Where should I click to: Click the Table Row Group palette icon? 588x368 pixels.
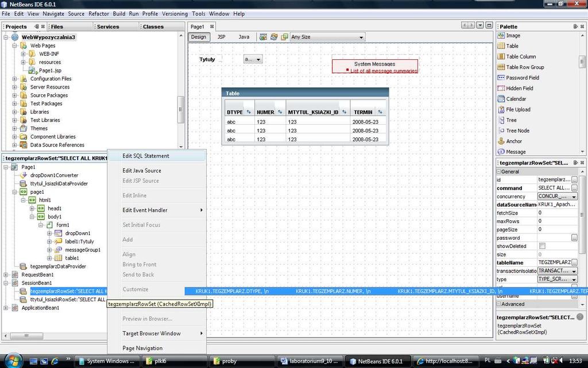point(501,67)
